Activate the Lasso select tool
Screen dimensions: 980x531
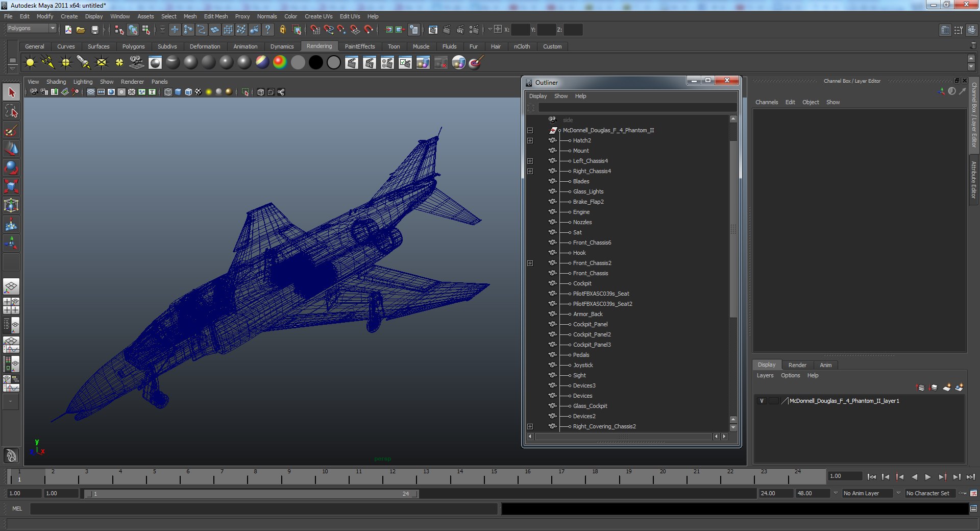11,111
